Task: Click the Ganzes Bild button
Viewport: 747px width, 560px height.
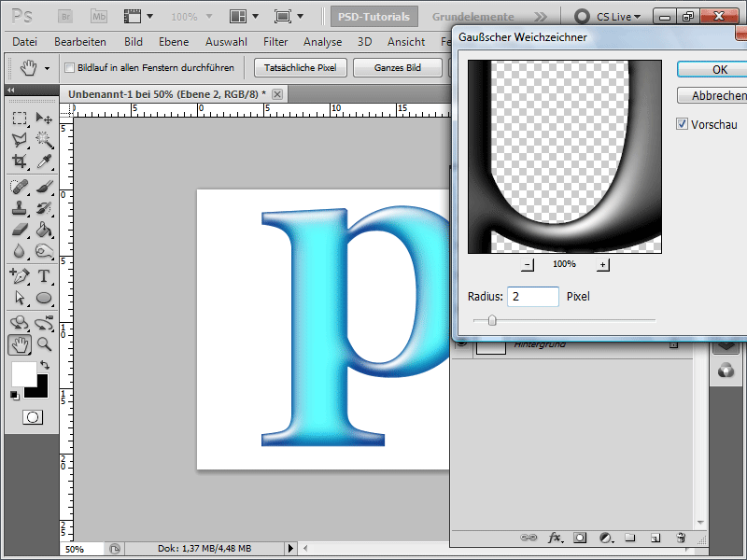Action: [398, 67]
